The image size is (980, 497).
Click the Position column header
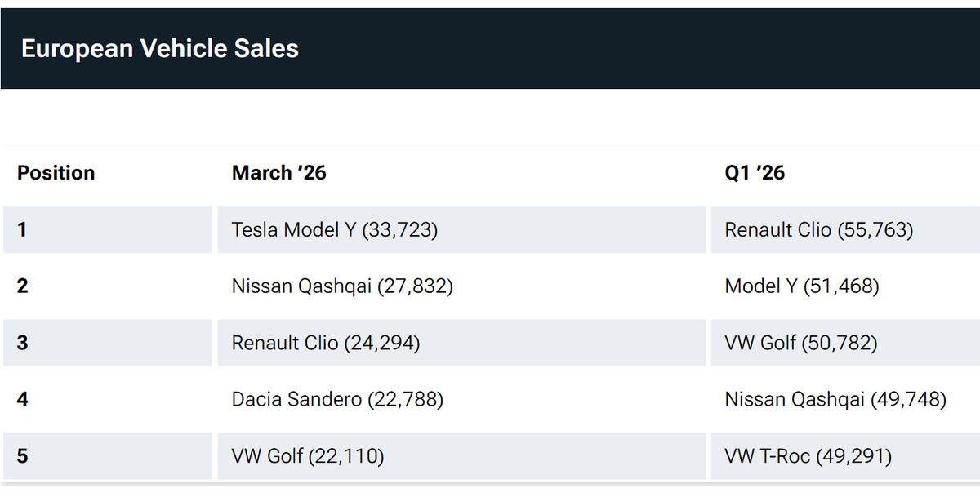pos(56,173)
